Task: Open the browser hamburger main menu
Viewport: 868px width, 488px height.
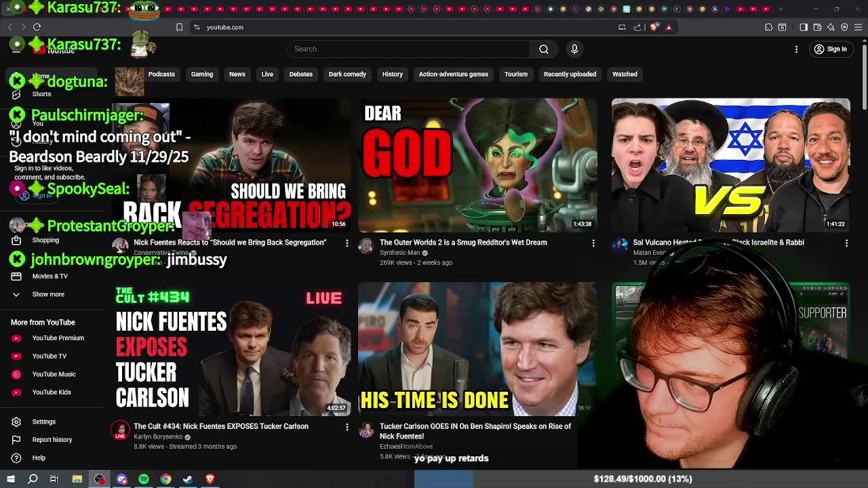Action: coord(858,27)
